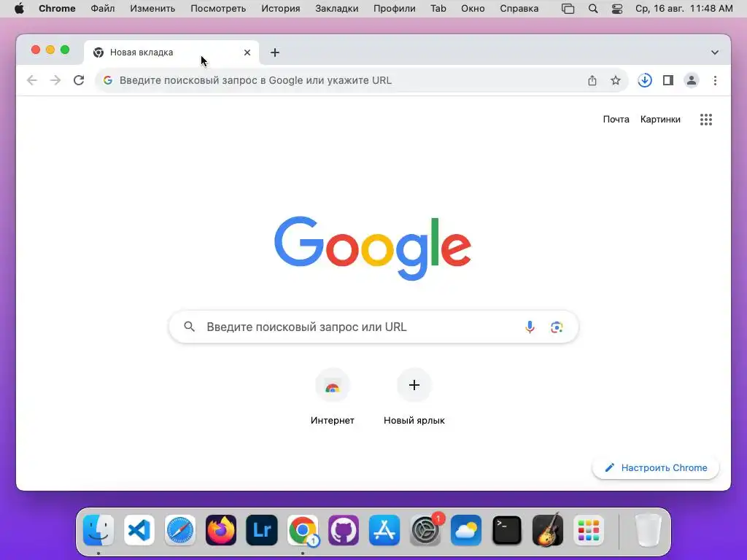Launch GitHub Desktop from Dock

344,530
